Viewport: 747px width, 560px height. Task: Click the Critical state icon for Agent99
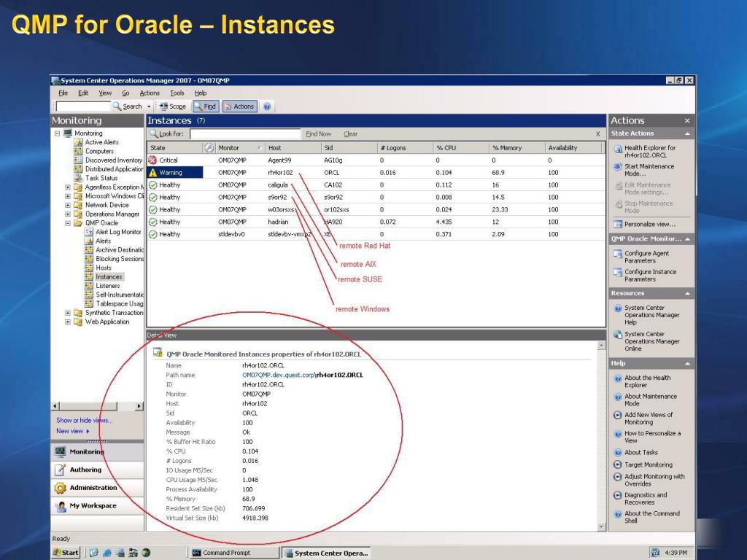point(152,160)
